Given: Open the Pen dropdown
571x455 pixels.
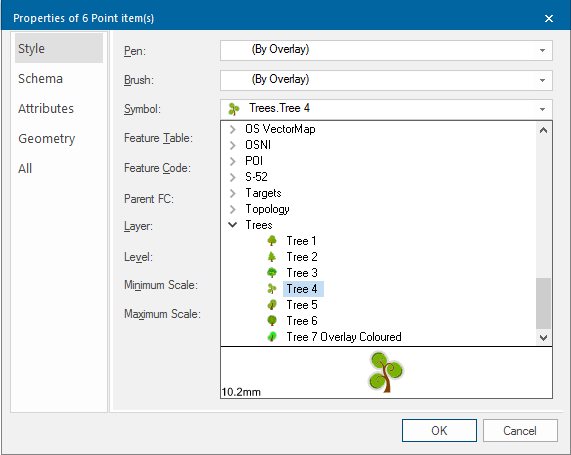Looking at the screenshot, I should pyautogui.click(x=542, y=50).
